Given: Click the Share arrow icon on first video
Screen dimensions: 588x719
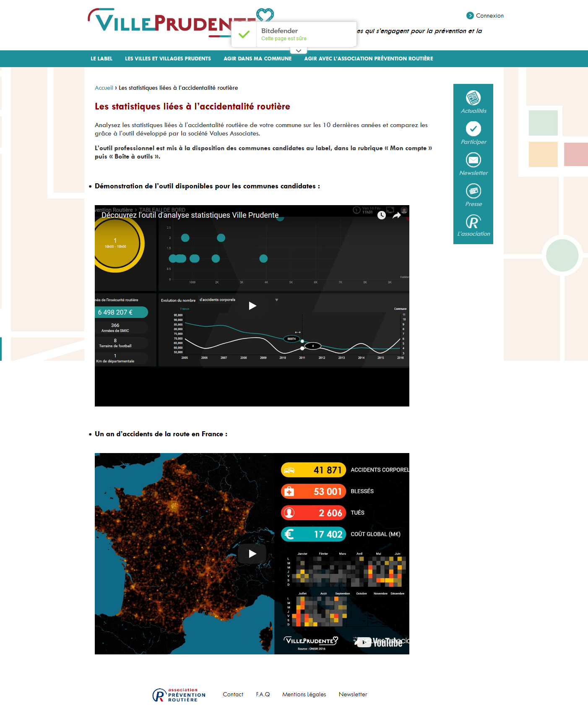Looking at the screenshot, I should (397, 215).
